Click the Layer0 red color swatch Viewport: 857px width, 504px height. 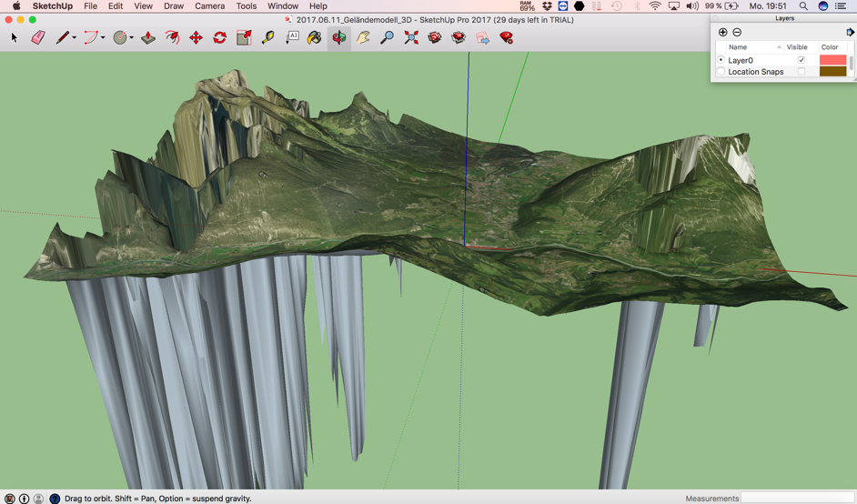(832, 60)
